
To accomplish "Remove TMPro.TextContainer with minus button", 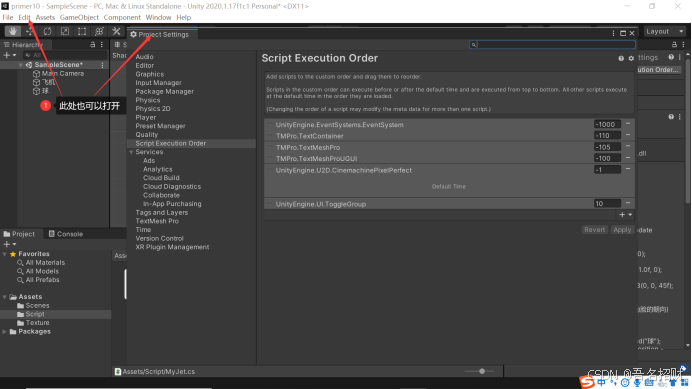I will click(x=628, y=135).
